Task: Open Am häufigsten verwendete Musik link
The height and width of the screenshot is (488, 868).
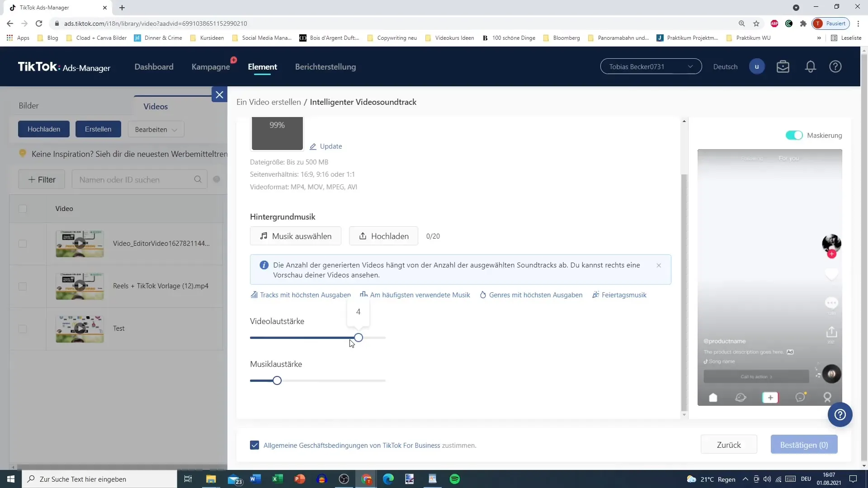Action: coord(415,295)
